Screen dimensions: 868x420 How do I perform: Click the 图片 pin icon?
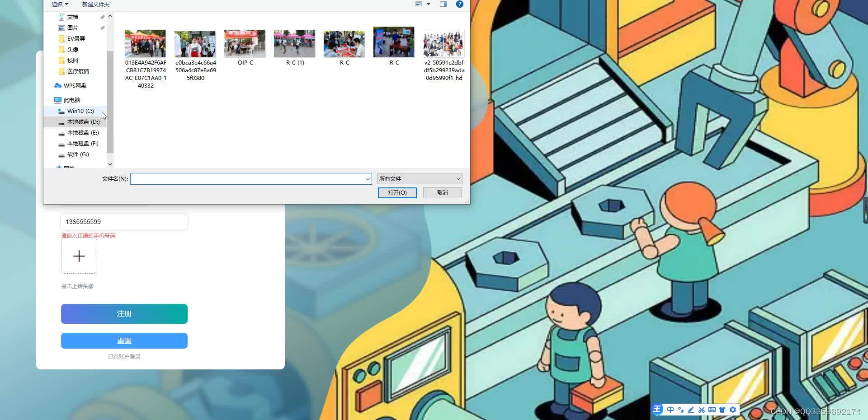click(x=102, y=28)
